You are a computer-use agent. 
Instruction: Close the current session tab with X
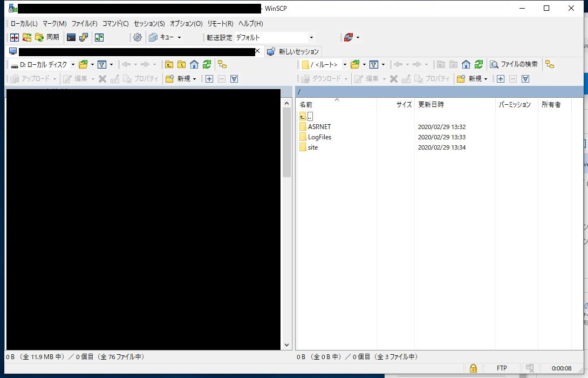click(257, 51)
